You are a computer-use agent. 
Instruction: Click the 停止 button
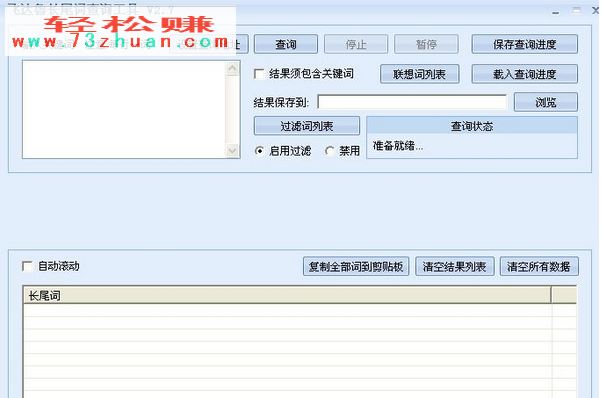point(356,44)
